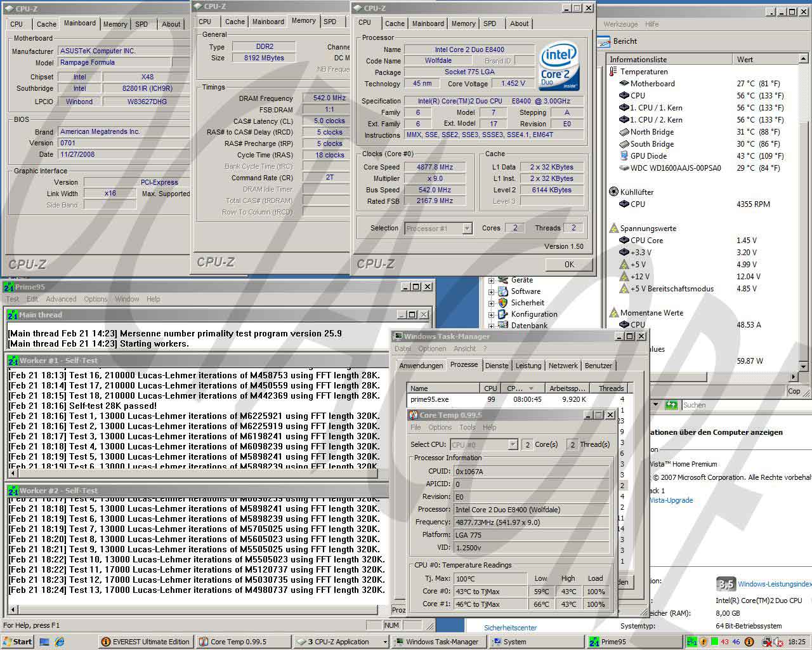Open Sicherheitscenter link

(510, 628)
